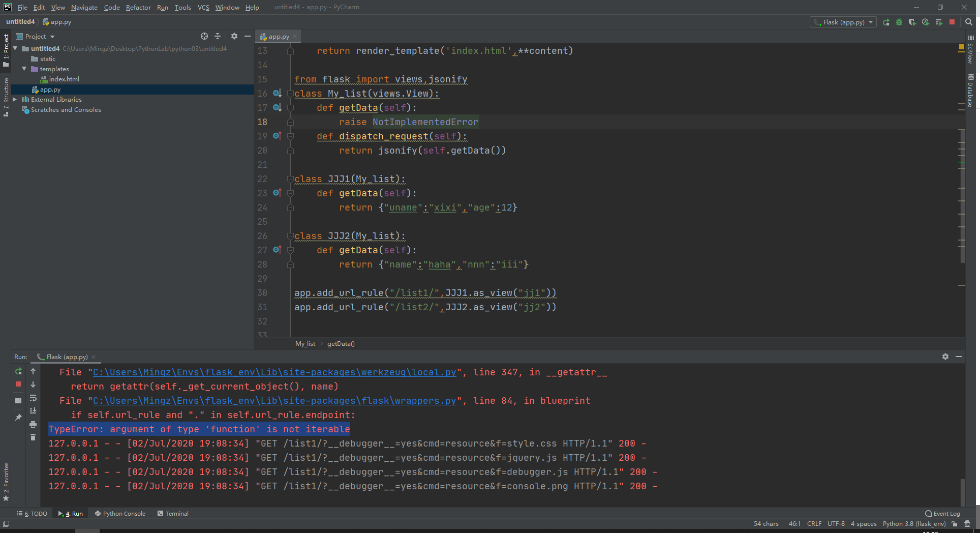This screenshot has height=533, width=980.
Task: Collapse the templates folder
Action: coord(24,69)
